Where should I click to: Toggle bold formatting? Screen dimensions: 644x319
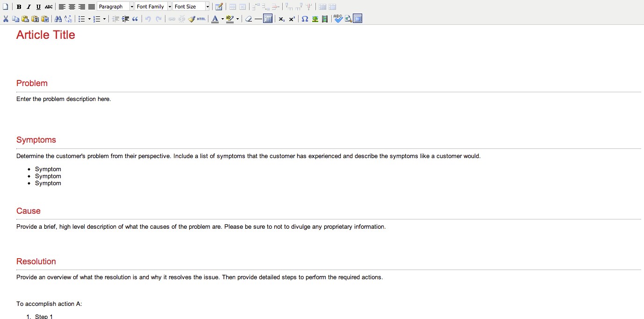click(x=19, y=7)
